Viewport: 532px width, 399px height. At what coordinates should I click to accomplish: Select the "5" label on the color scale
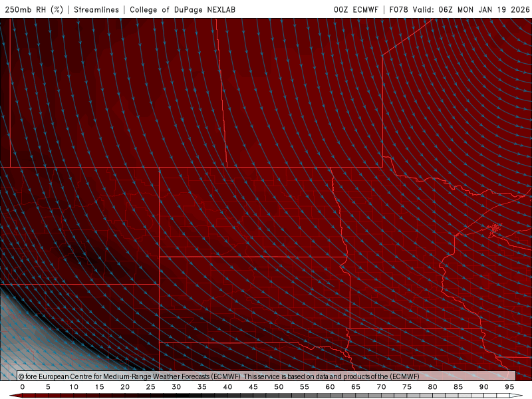tap(48, 387)
